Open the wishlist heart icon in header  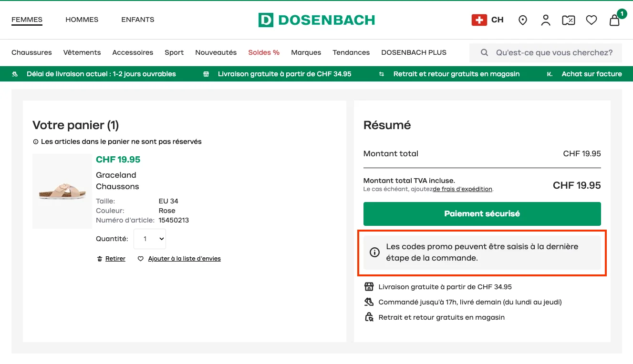tap(591, 20)
